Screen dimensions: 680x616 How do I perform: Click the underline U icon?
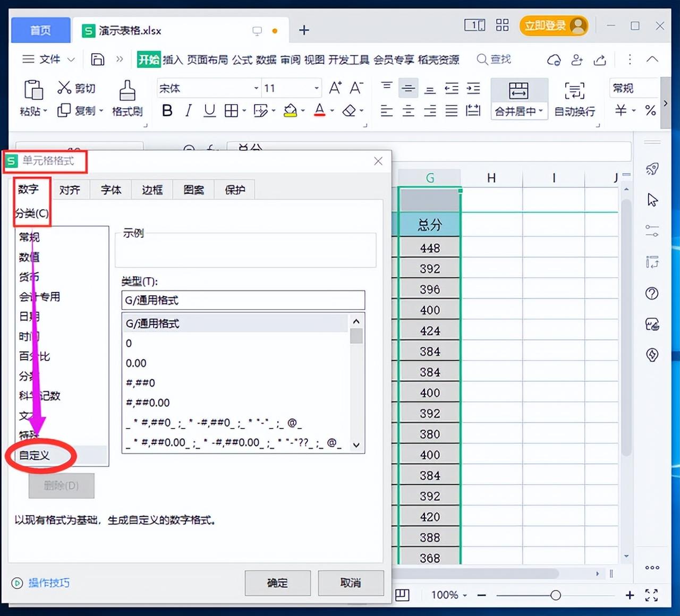210,110
